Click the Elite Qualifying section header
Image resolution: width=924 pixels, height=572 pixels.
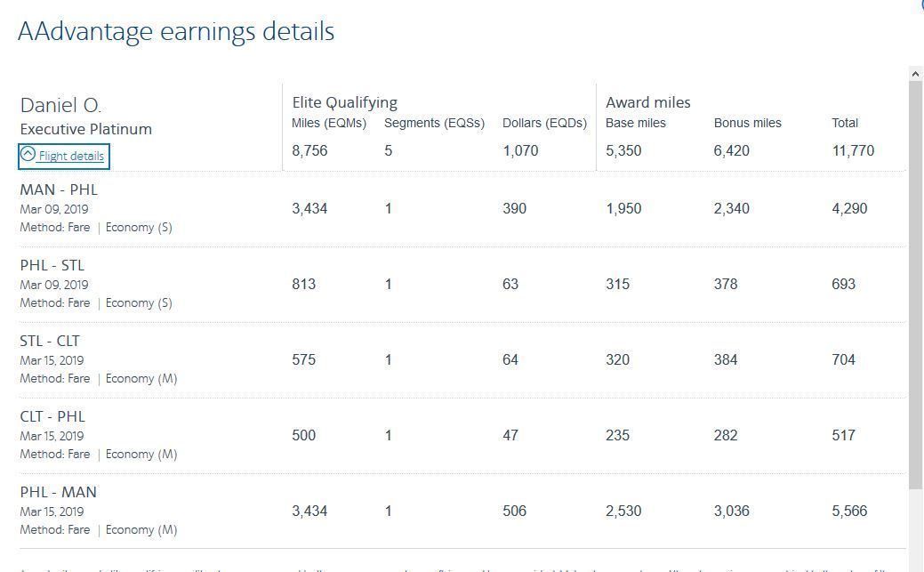[345, 102]
